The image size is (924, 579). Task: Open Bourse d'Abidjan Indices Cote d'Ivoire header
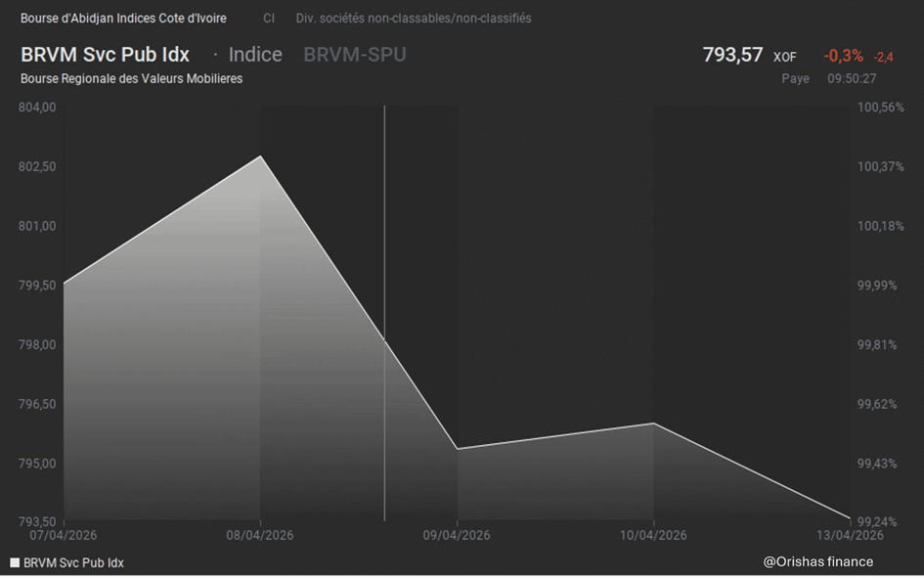click(x=123, y=19)
